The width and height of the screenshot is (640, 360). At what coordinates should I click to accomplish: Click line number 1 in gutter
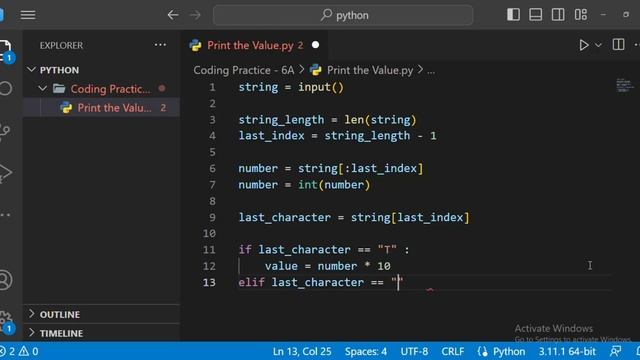point(212,87)
